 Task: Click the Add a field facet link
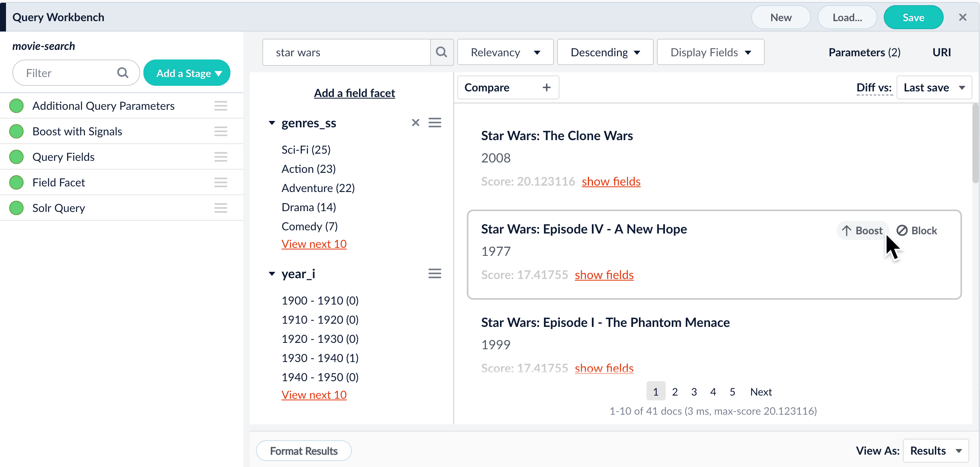[x=354, y=93]
